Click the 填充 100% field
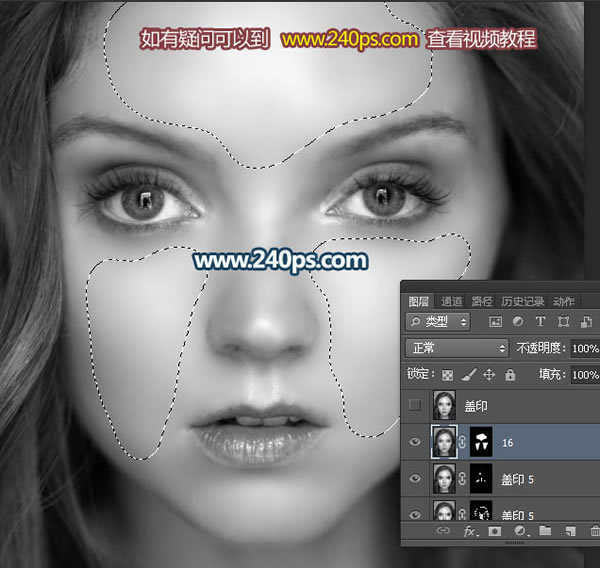 585,374
